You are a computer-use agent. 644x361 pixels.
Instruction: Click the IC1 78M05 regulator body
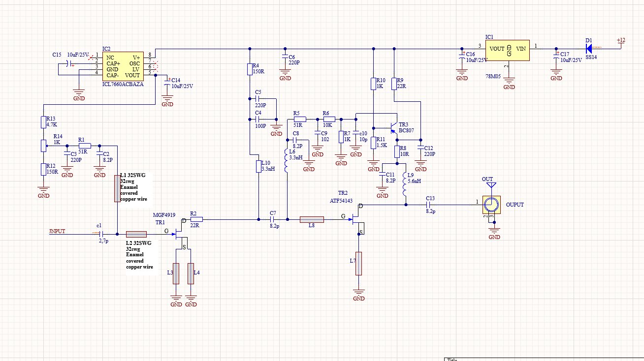[508, 50]
